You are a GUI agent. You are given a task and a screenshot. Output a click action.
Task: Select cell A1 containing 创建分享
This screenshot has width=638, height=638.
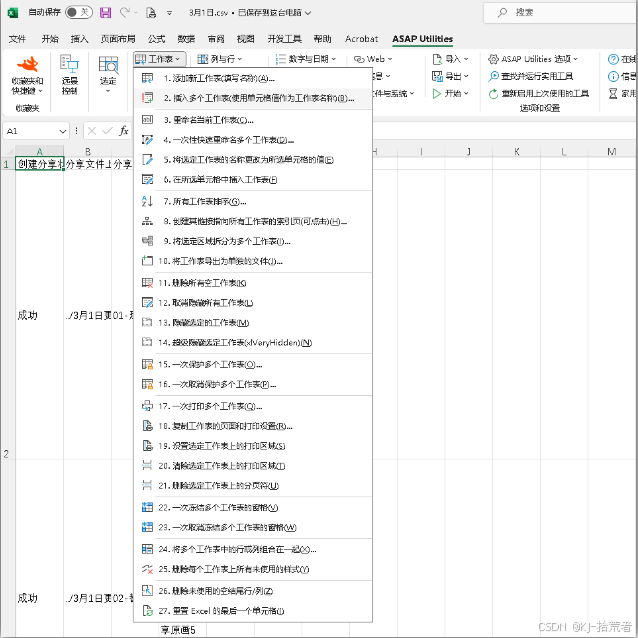pos(39,164)
